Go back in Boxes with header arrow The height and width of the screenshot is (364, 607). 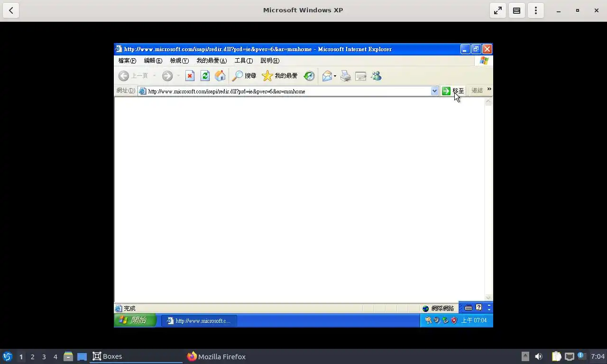11,10
